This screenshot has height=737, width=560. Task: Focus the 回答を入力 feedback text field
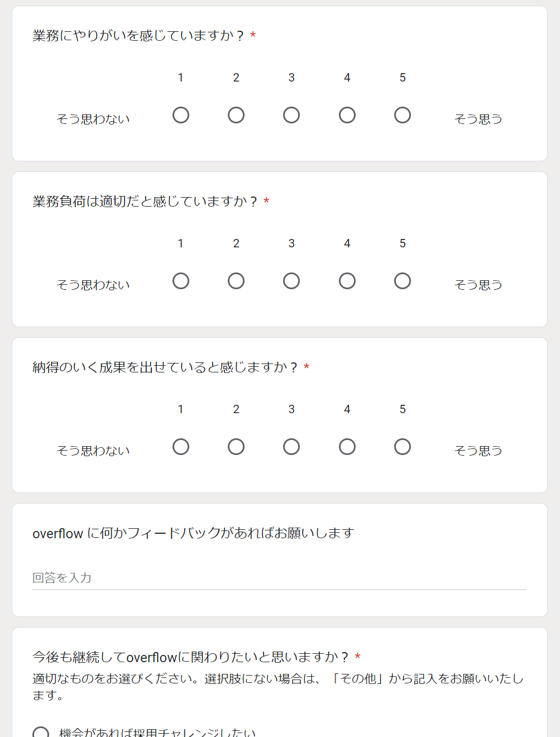(279, 578)
